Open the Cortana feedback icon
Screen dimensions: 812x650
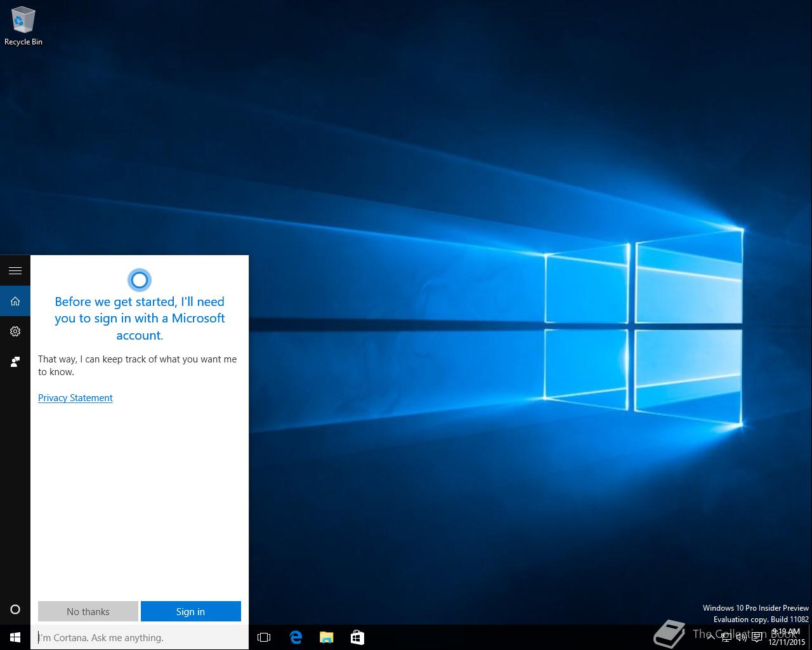click(x=15, y=362)
